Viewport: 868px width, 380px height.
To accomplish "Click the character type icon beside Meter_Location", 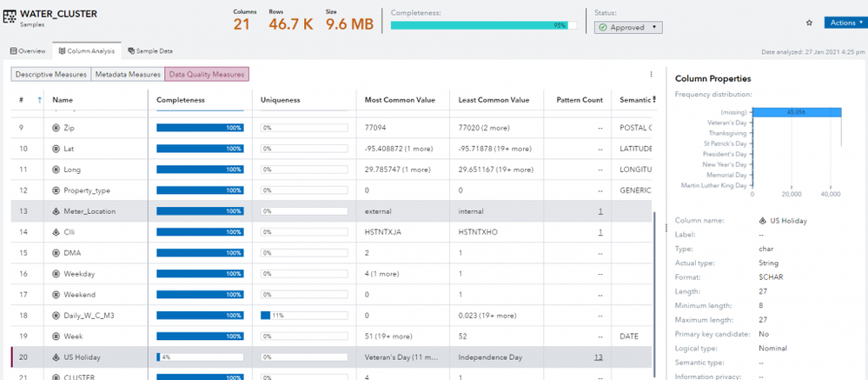I will [56, 211].
